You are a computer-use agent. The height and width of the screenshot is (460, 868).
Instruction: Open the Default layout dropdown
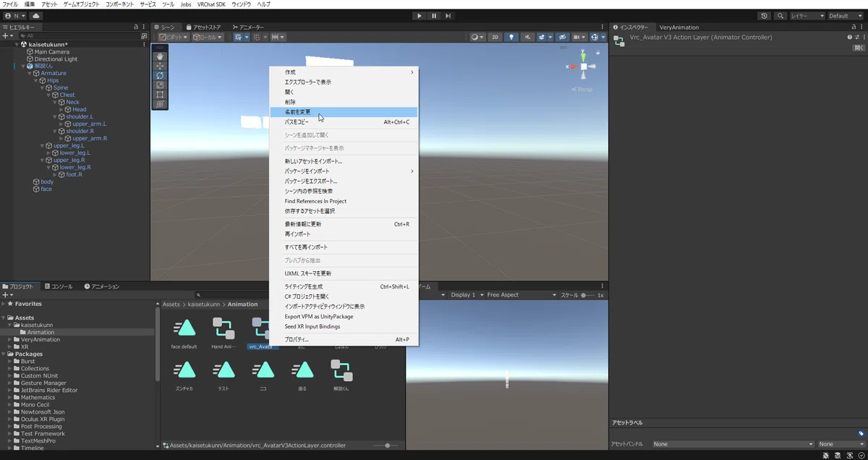pos(846,15)
